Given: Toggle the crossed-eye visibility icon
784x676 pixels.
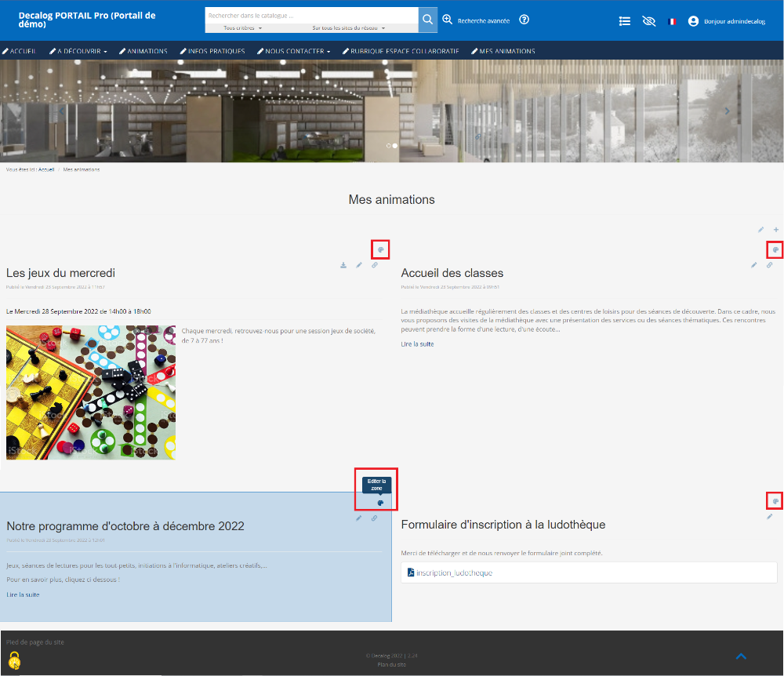Looking at the screenshot, I should (x=648, y=21).
